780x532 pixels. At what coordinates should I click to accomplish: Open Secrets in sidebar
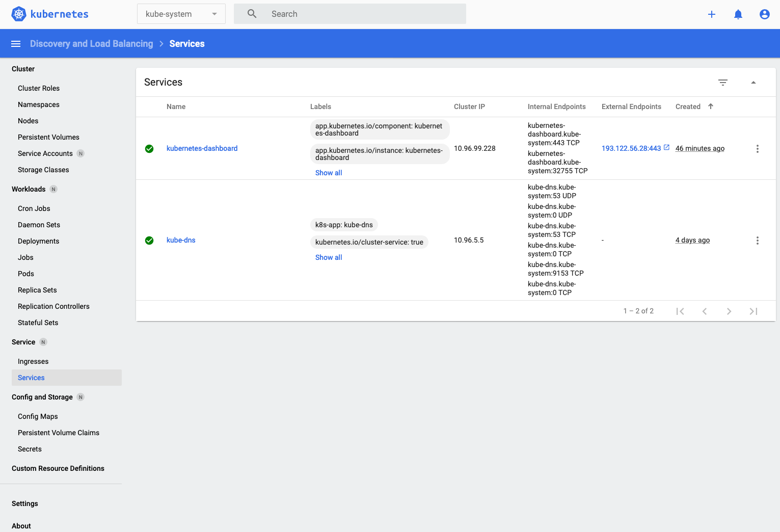pos(30,449)
